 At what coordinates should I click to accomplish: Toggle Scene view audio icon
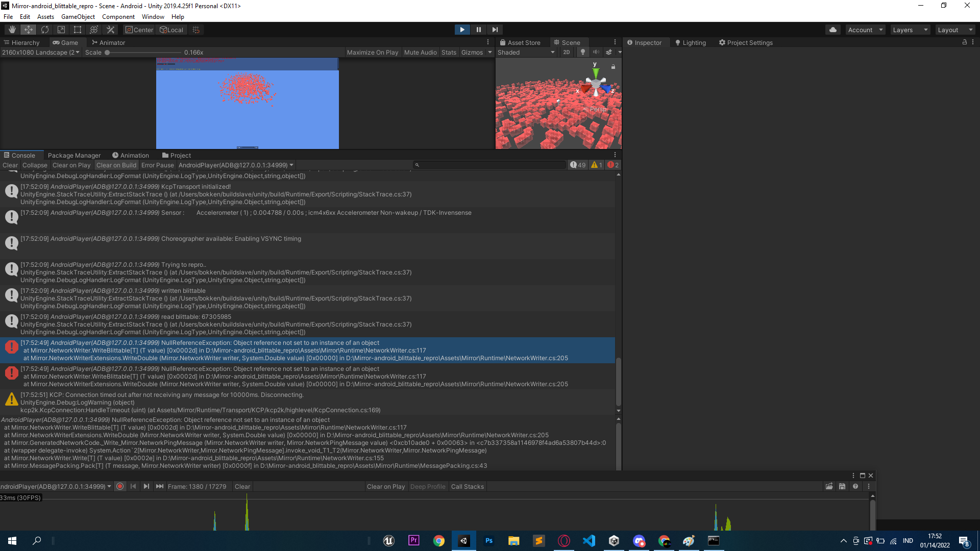point(596,52)
